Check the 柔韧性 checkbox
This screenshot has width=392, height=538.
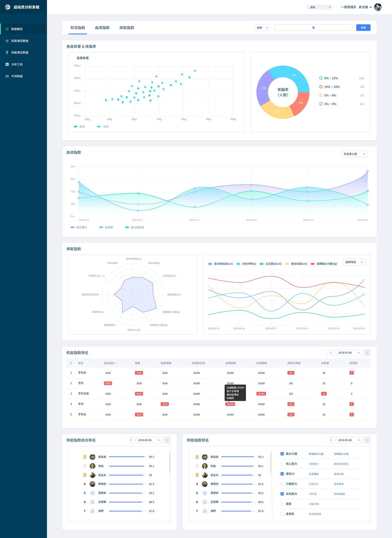282,514
